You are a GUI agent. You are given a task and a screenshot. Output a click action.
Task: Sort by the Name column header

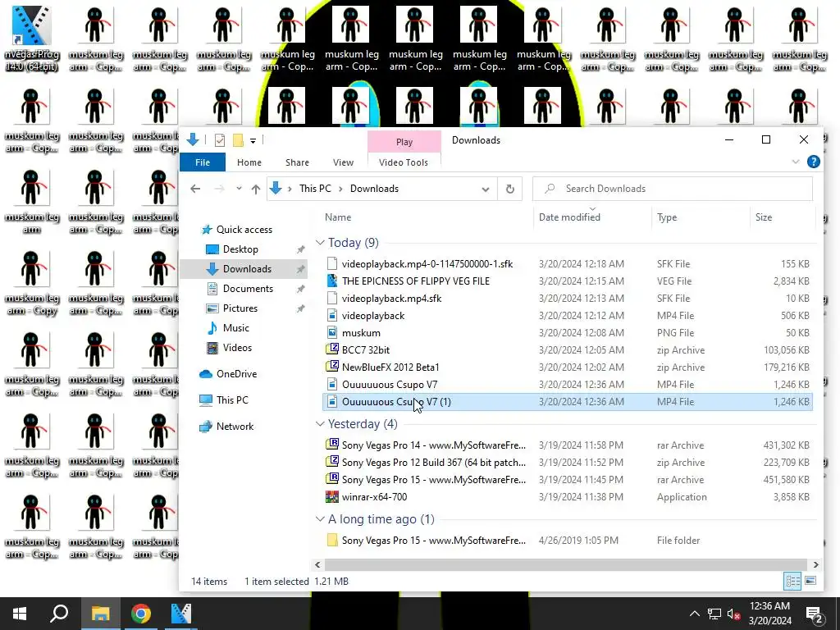coord(338,217)
